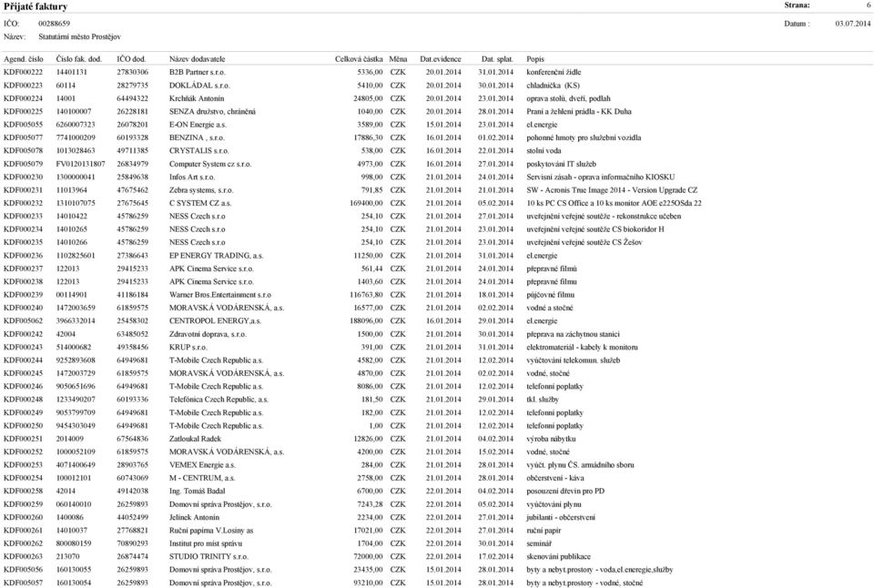Screen dimensions: 874x588
Task: Click supplier 'Krchňák Antonín'
Action: coord(197,98)
